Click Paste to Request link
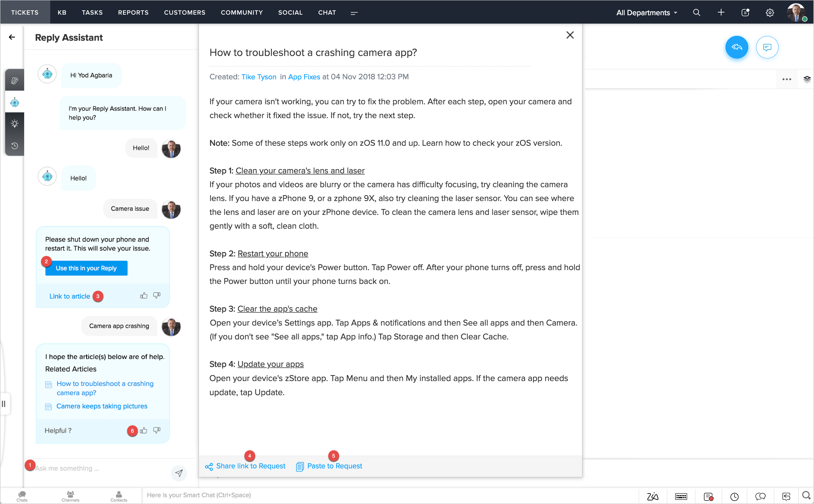814x504 pixels. [334, 466]
